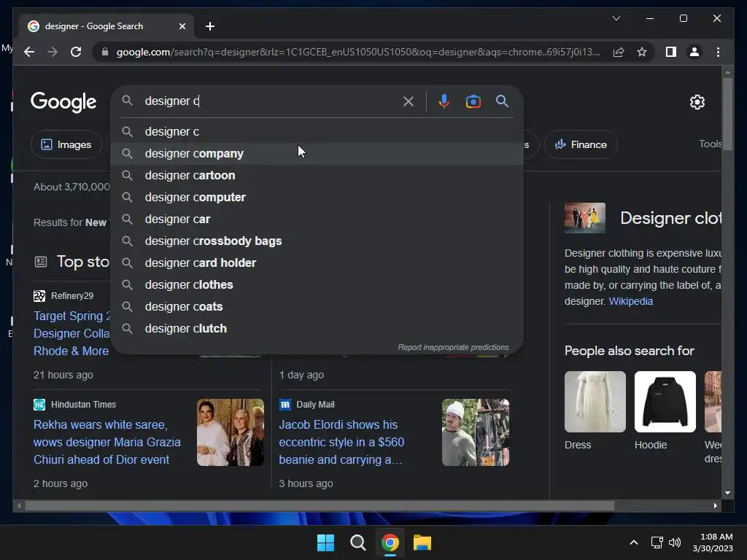Choose suggestion 'designer clothes'
This screenshot has height=560, width=747.
pyautogui.click(x=317, y=285)
